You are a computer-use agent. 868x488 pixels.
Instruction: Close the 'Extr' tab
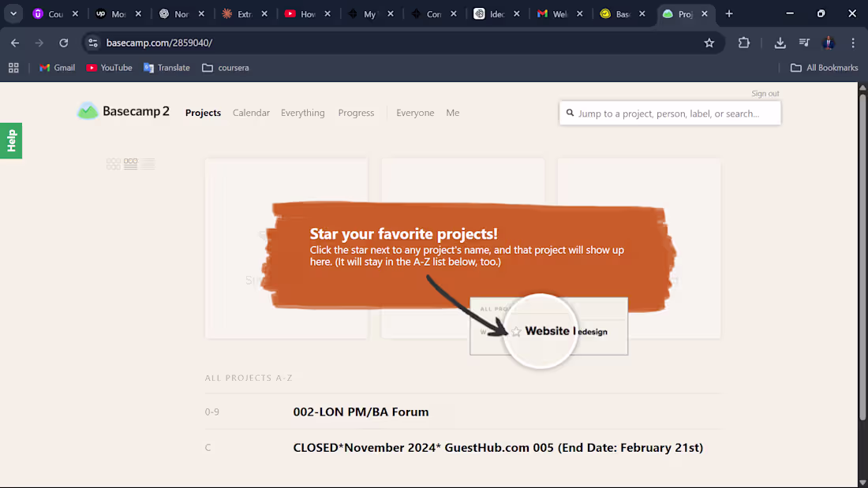tap(264, 14)
